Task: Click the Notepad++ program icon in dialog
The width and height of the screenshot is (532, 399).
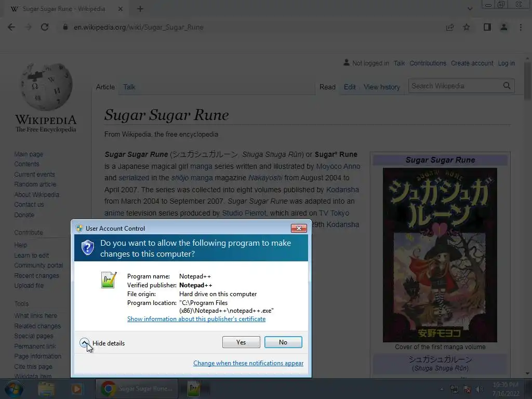Action: tap(109, 280)
